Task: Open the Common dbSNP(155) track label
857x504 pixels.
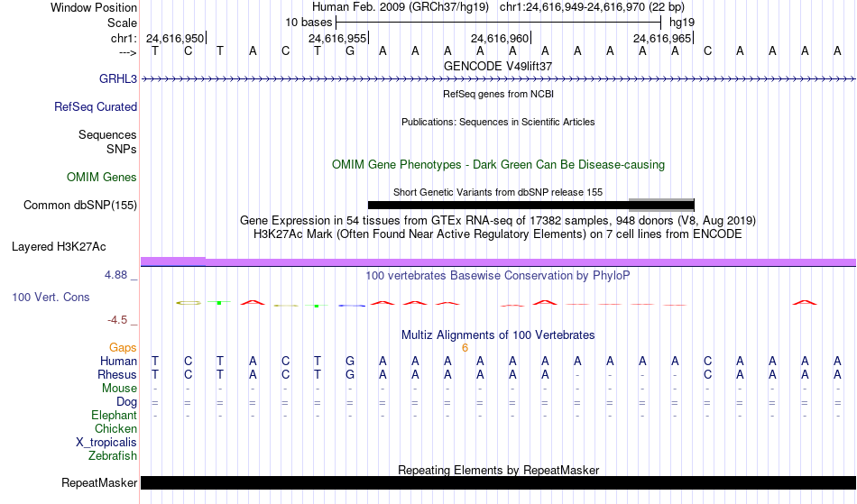Action: [x=80, y=205]
